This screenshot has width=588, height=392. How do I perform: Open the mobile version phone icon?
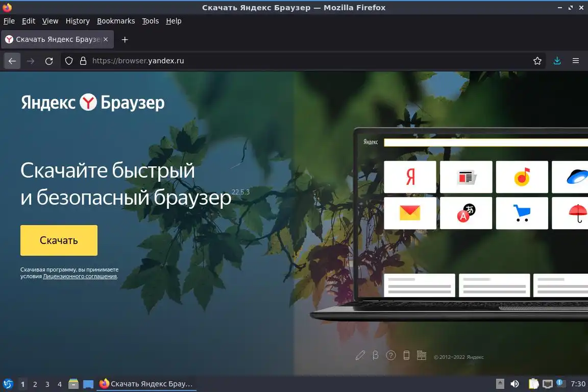click(x=406, y=355)
